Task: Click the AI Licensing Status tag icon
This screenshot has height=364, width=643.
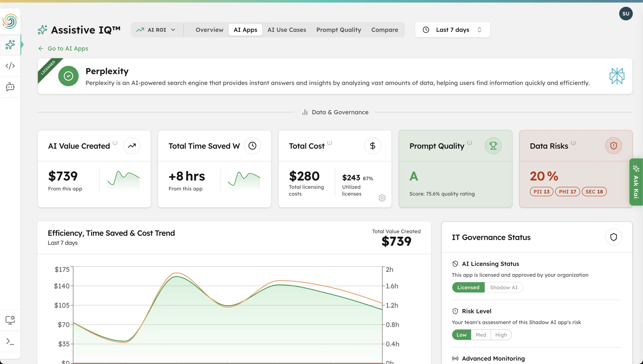Action: pyautogui.click(x=455, y=264)
